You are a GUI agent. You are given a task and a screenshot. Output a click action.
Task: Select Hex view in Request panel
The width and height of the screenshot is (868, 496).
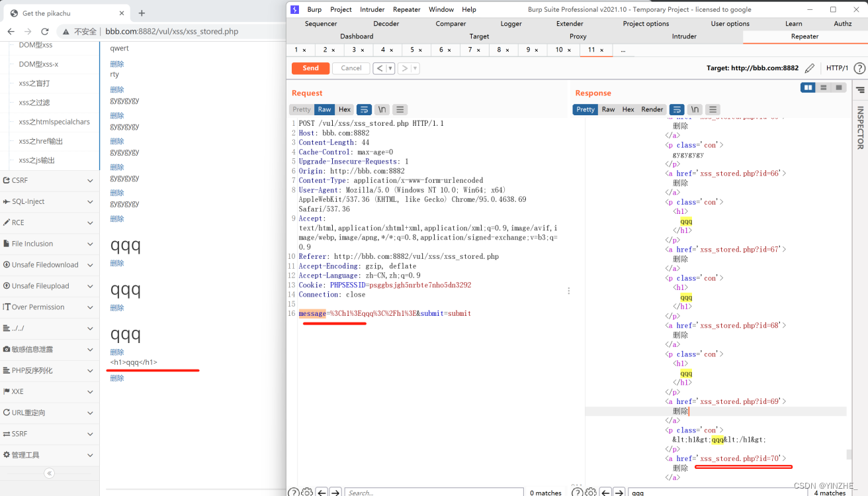point(345,109)
